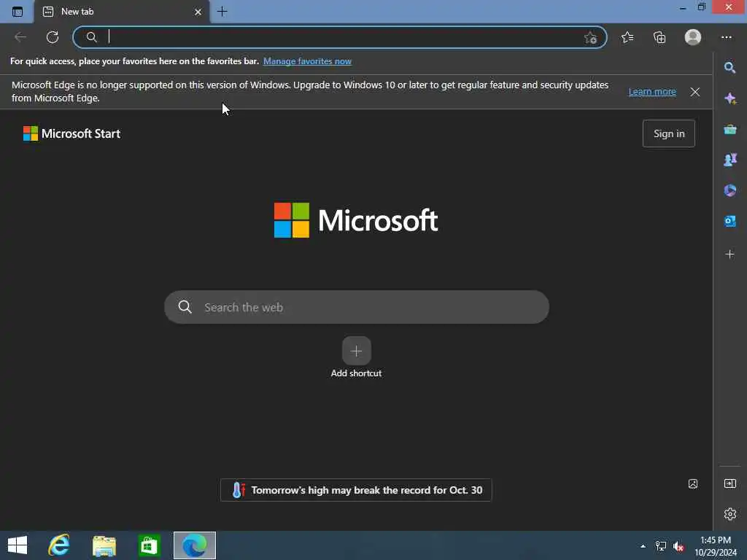Hide the sidebar with toggle icon
The image size is (747, 560).
(729, 484)
